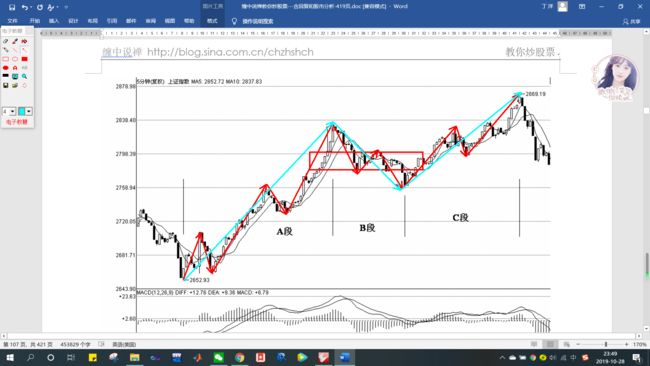650x366 pixels.
Task: Select the filled red rectangle tool
Action: click(24, 59)
